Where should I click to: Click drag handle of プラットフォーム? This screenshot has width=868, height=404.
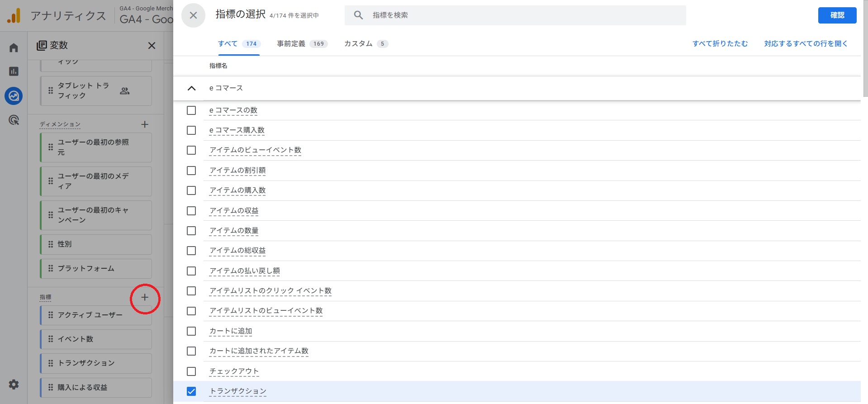click(51, 269)
